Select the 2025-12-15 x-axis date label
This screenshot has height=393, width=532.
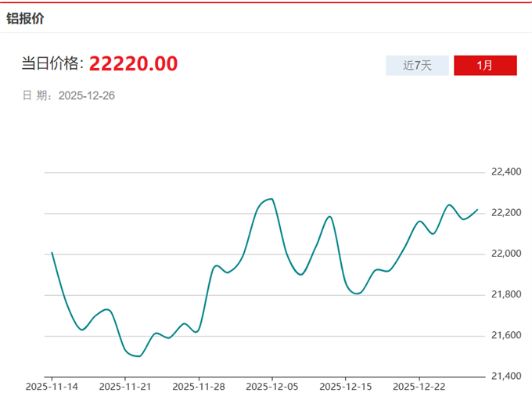pyautogui.click(x=345, y=386)
